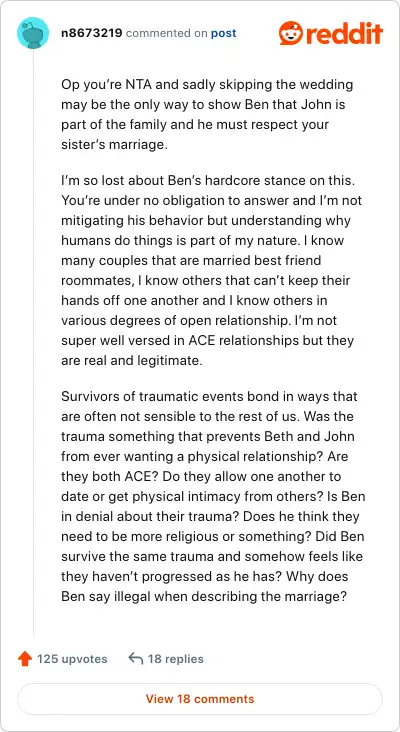Click the paragraph starting "I'm so lost"

(x=211, y=270)
